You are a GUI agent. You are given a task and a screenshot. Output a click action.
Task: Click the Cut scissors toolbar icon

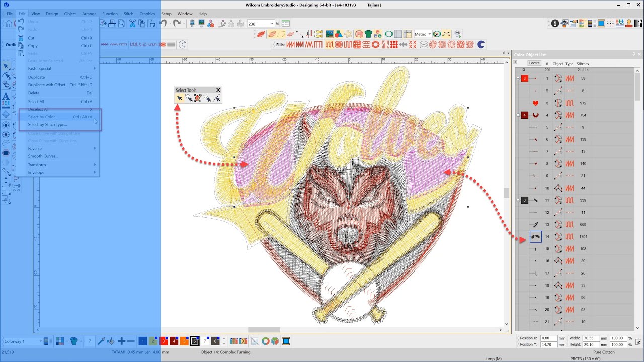(132, 23)
